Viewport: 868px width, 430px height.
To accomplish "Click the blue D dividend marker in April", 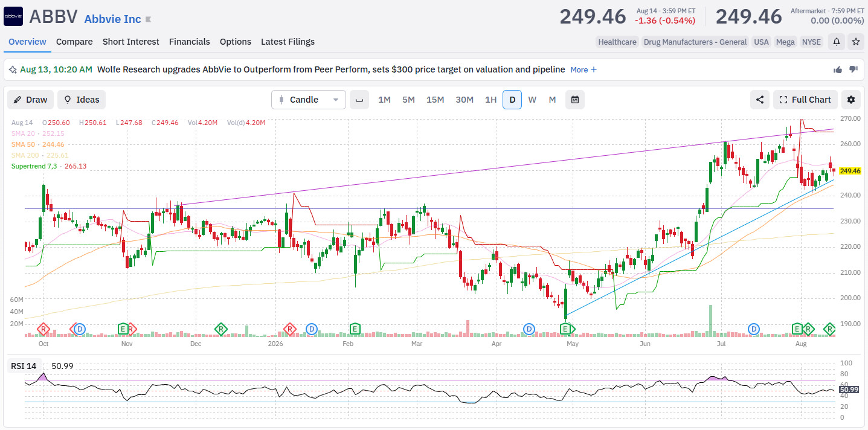I will point(529,329).
